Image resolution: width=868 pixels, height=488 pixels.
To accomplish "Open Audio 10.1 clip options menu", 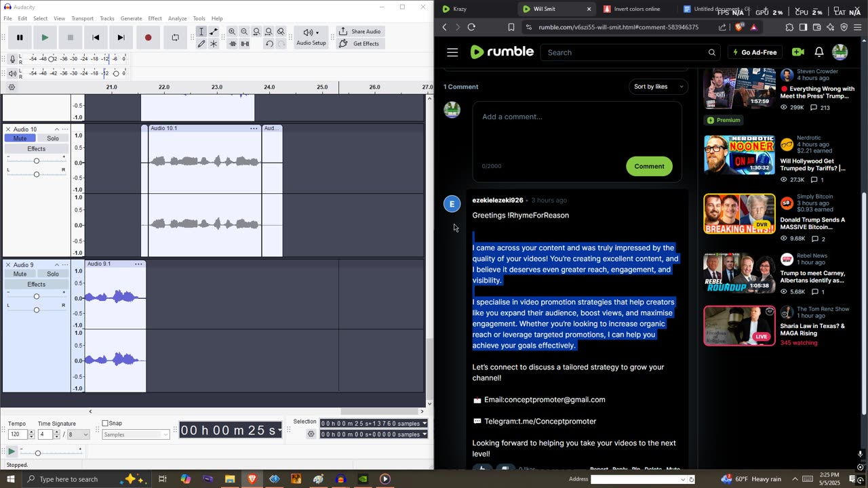I will [254, 128].
